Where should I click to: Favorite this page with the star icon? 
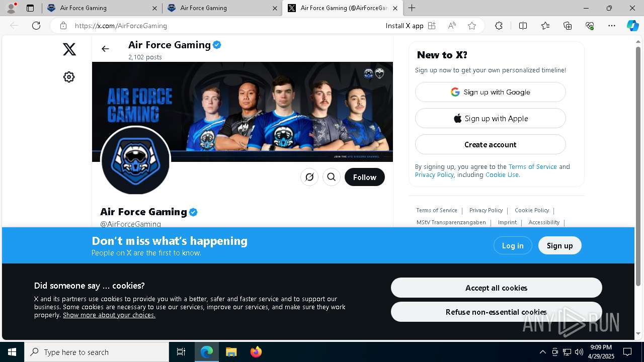(x=472, y=26)
